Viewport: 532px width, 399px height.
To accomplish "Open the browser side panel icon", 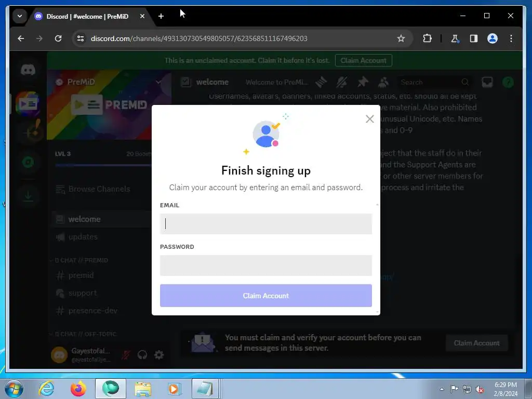I will [474, 38].
